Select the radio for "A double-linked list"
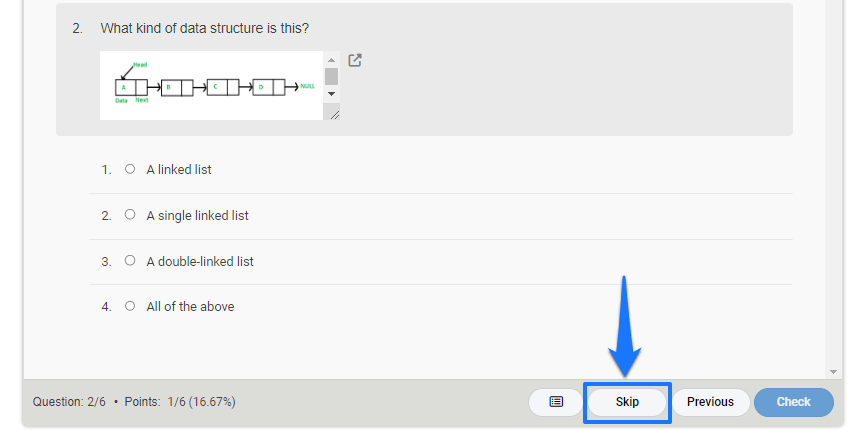The width and height of the screenshot is (865, 430). click(130, 260)
